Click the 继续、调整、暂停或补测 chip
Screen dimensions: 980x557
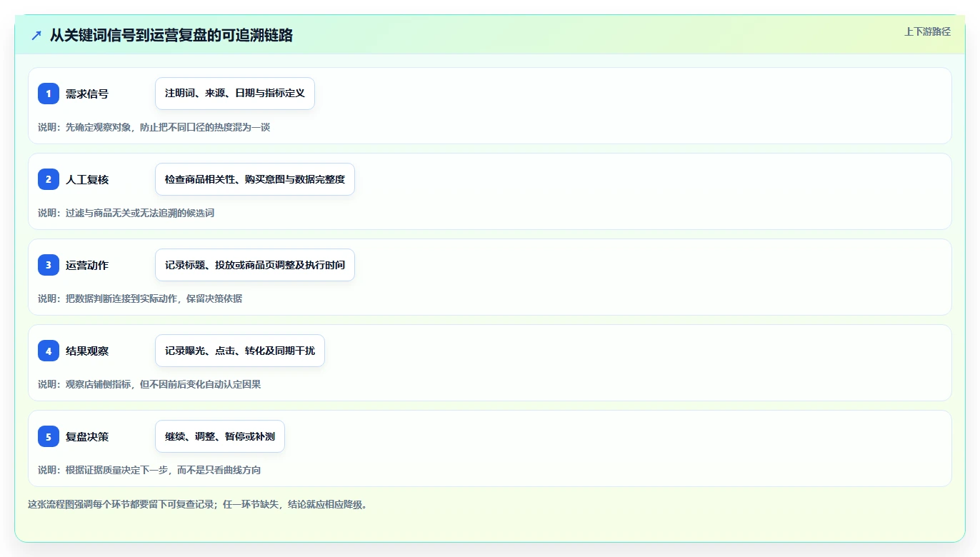(x=220, y=436)
